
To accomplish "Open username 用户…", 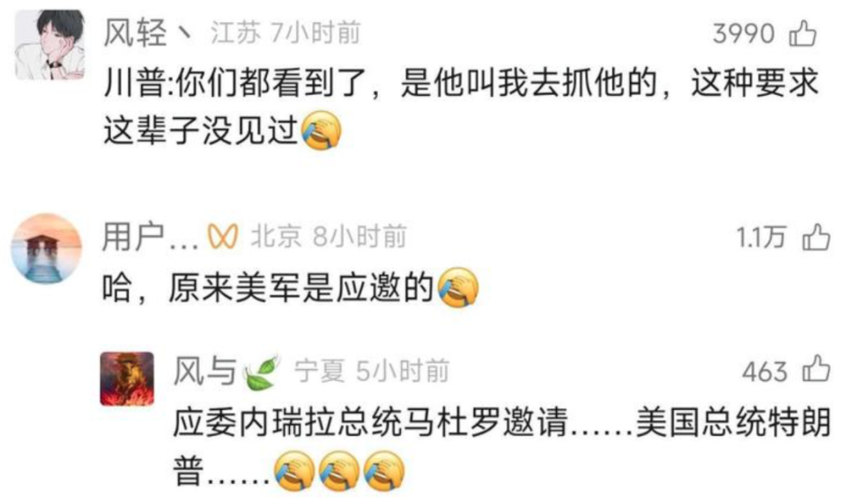I will 151,236.
